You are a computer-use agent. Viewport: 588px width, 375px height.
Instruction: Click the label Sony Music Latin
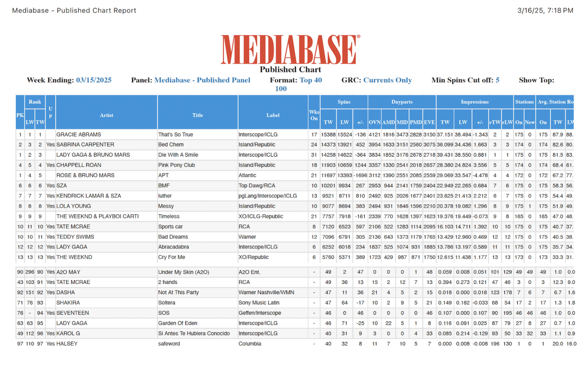click(259, 303)
